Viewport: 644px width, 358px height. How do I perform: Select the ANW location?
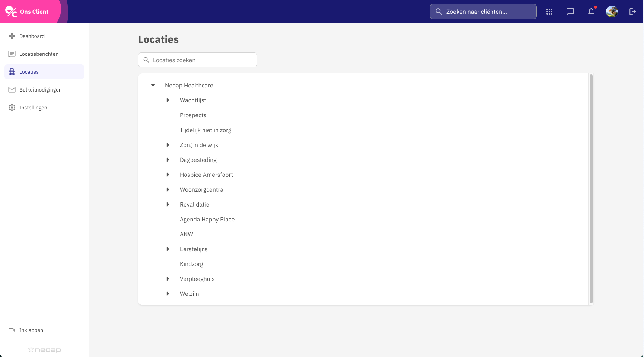(186, 234)
